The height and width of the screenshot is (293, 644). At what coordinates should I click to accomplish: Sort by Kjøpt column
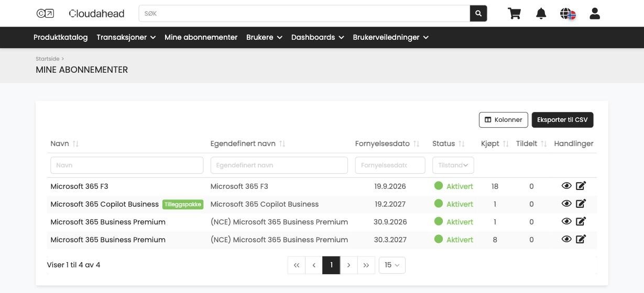(x=506, y=144)
